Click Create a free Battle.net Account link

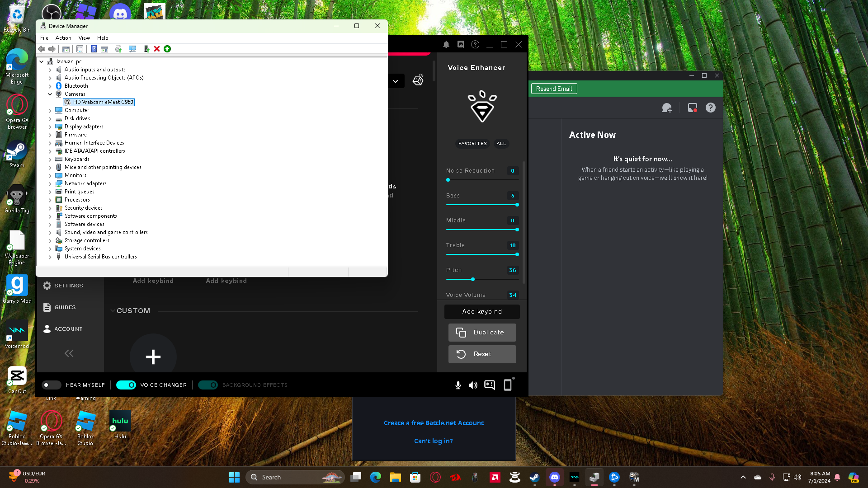pyautogui.click(x=434, y=423)
